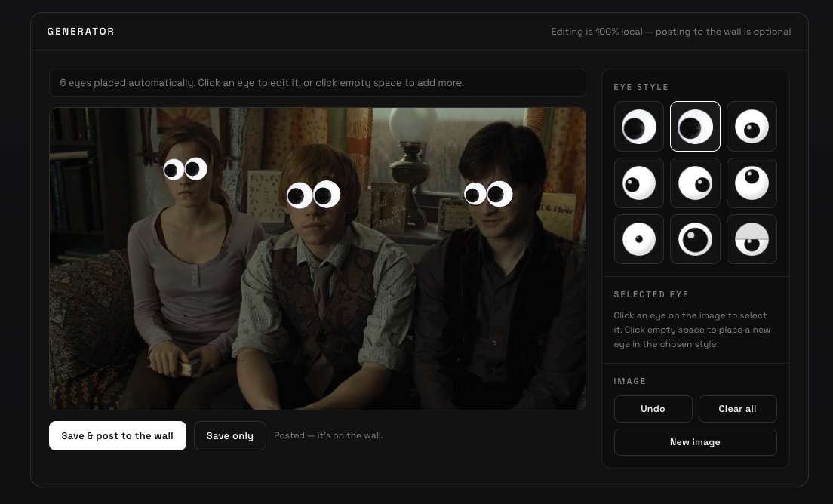
Task: Pick the eye style with pupil looking left
Action: click(638, 183)
